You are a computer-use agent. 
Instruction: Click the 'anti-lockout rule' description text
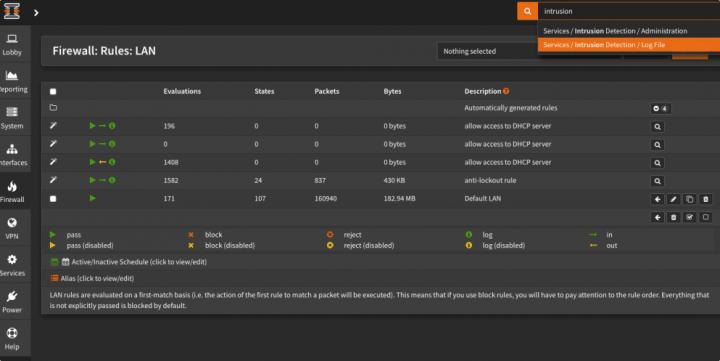tap(490, 180)
